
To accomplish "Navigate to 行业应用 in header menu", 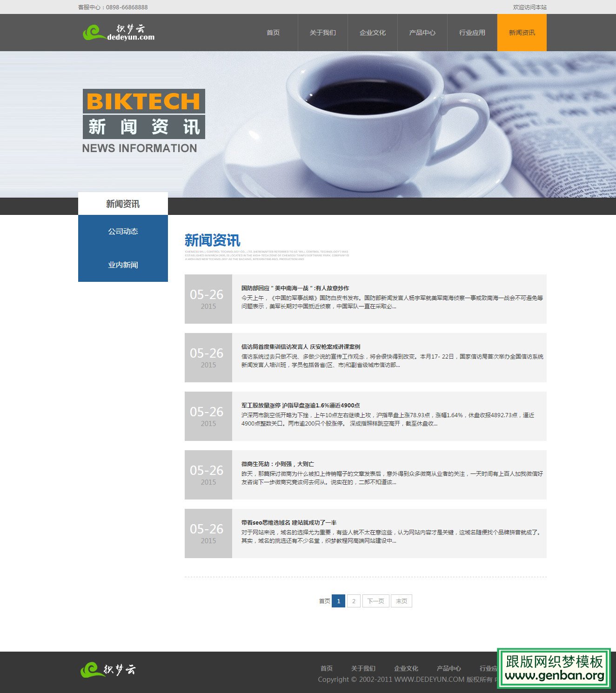I will tap(472, 33).
